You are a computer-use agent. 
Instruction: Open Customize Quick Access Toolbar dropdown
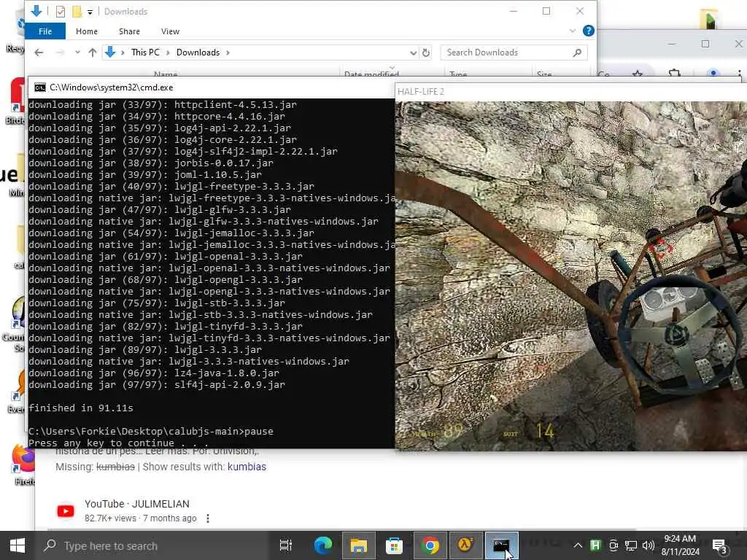90,12
